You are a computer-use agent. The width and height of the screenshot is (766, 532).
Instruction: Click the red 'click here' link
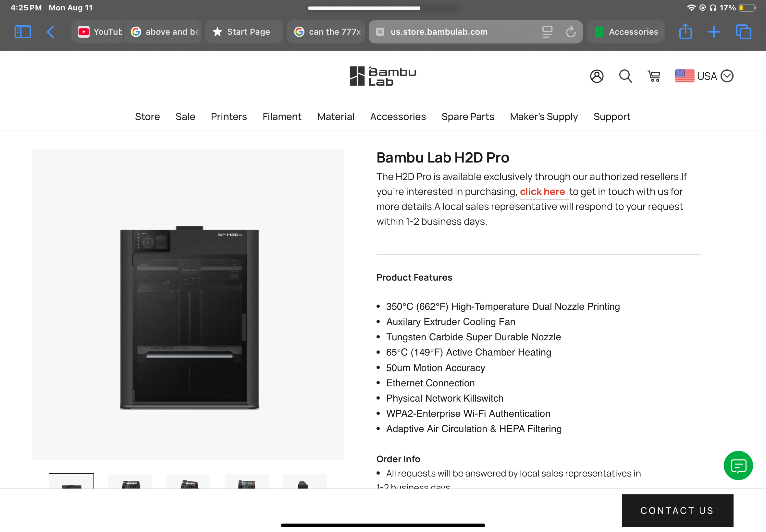click(x=542, y=192)
